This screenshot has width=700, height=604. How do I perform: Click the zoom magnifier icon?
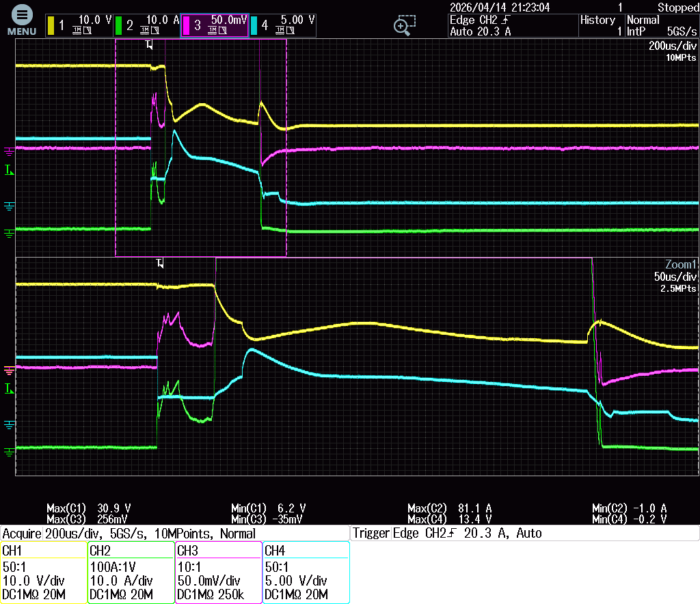coord(405,25)
